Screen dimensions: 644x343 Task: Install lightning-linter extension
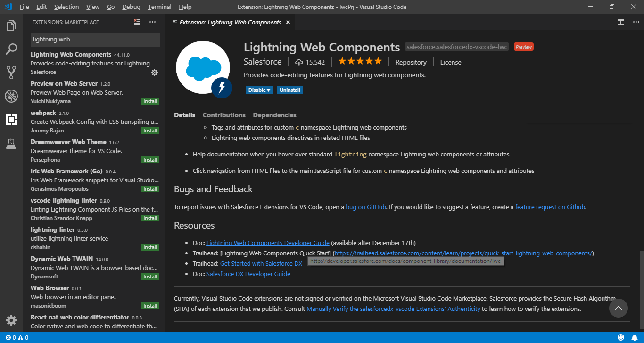coord(150,247)
